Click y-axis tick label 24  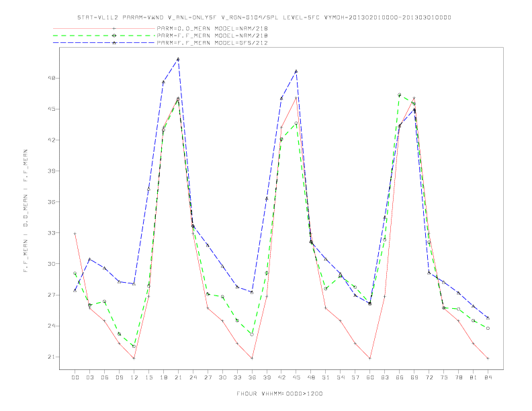(52, 326)
